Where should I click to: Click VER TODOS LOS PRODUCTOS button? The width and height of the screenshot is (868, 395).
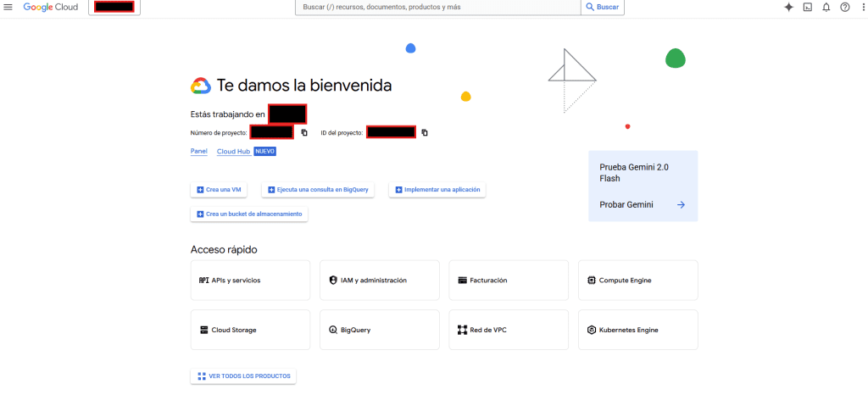click(x=243, y=376)
